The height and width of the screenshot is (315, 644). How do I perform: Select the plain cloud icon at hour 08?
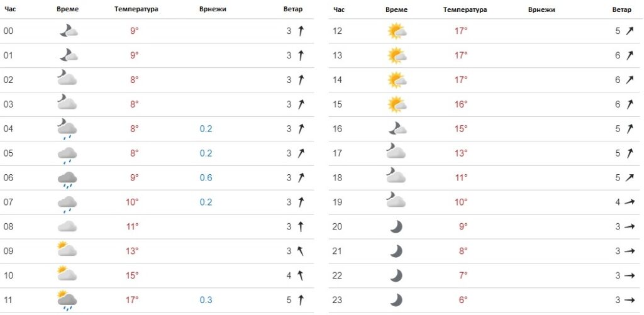[x=67, y=226]
